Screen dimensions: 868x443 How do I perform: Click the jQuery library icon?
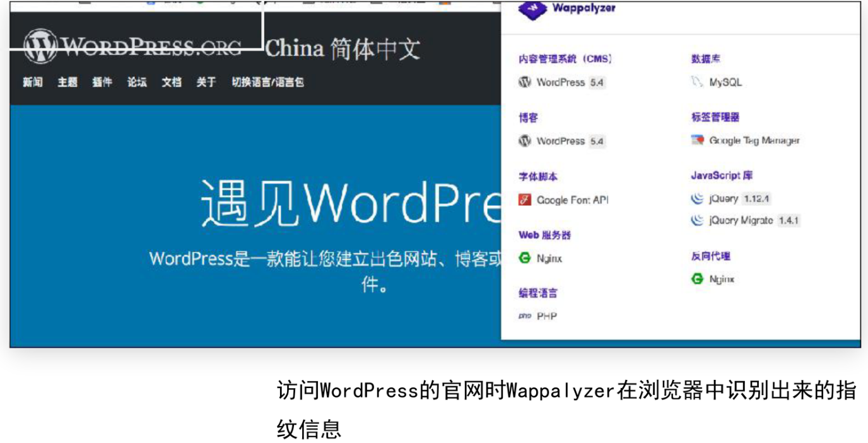pyautogui.click(x=697, y=199)
